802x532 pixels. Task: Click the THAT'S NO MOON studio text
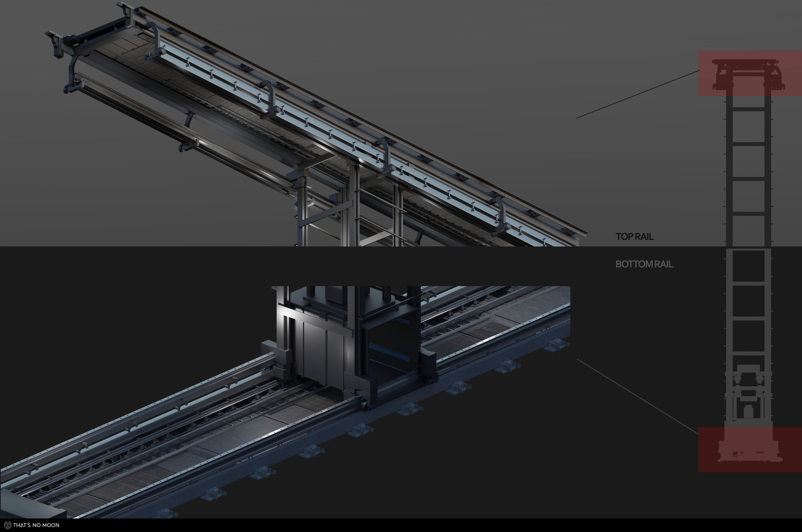(36, 525)
